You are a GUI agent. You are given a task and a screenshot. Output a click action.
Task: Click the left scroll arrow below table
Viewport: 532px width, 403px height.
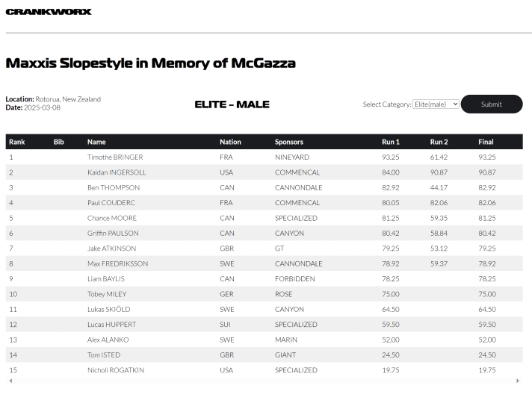(x=10, y=381)
